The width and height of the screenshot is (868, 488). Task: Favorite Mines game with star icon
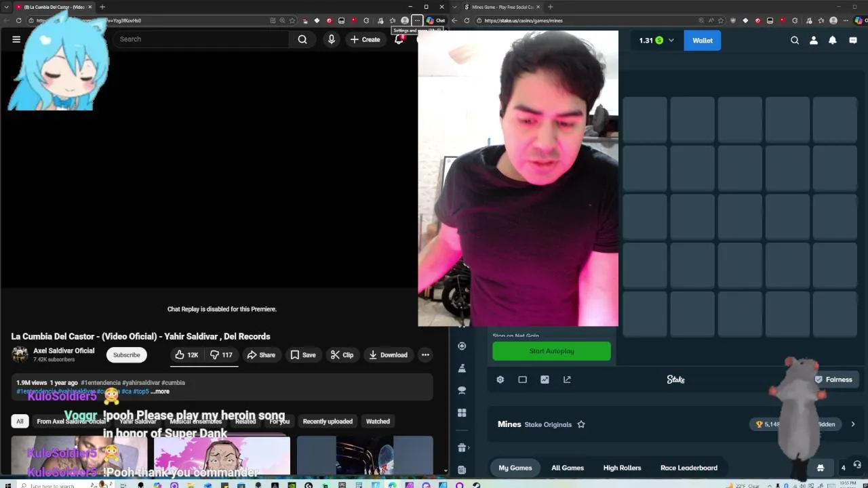(581, 424)
